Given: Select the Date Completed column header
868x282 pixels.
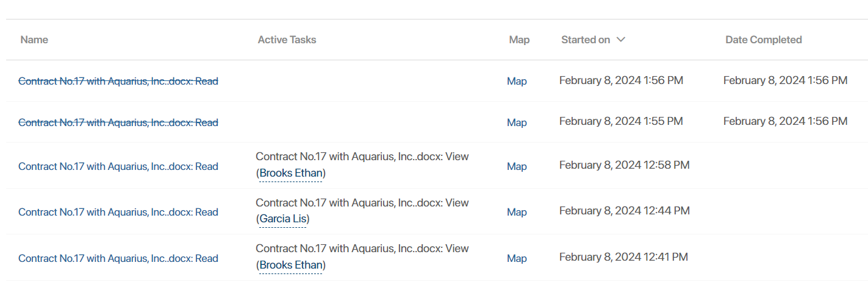Looking at the screenshot, I should click(x=764, y=40).
